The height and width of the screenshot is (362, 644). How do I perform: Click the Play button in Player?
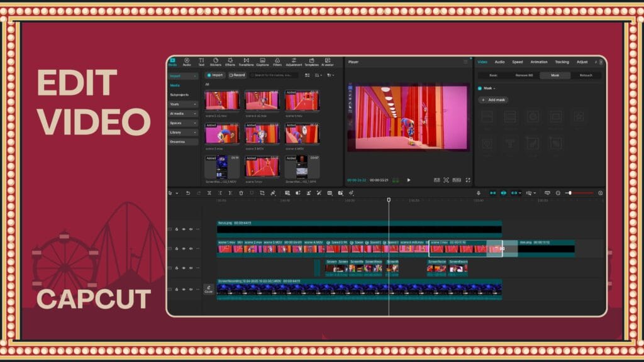[409, 180]
